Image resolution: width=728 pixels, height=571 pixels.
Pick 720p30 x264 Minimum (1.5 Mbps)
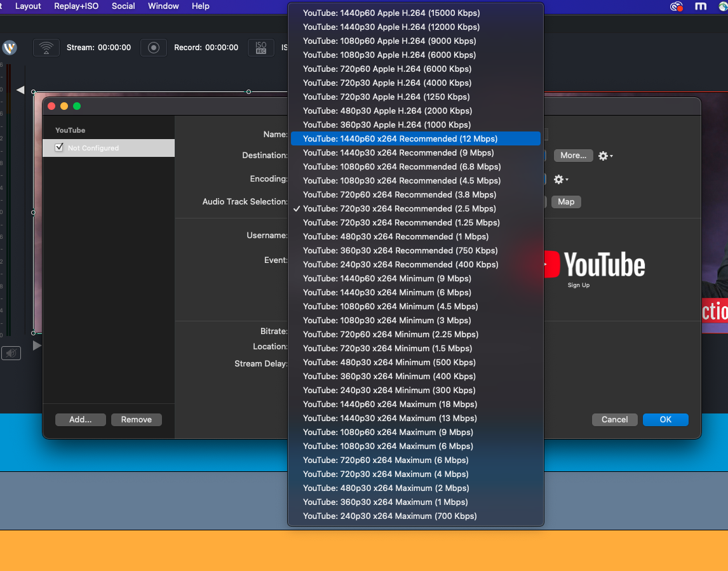coord(415,348)
